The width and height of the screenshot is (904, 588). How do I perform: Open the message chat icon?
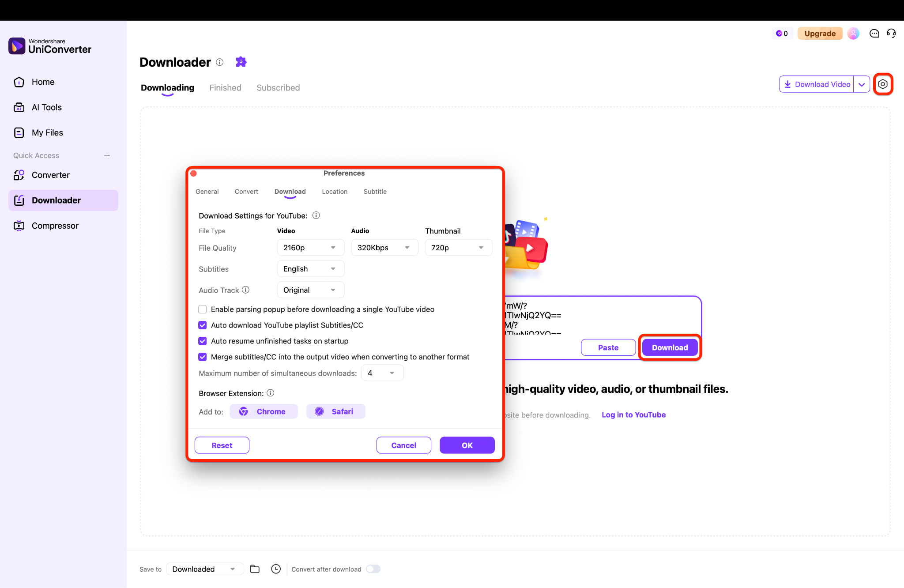coord(874,34)
